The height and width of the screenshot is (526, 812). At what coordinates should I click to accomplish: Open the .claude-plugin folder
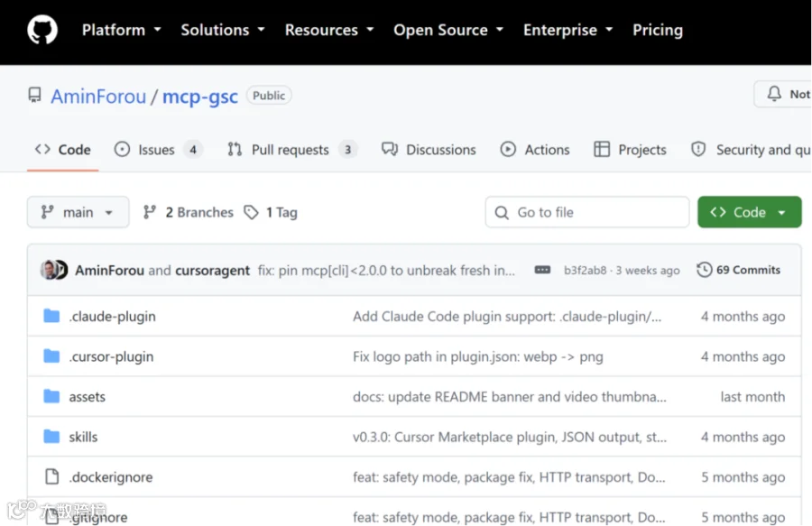(x=113, y=317)
